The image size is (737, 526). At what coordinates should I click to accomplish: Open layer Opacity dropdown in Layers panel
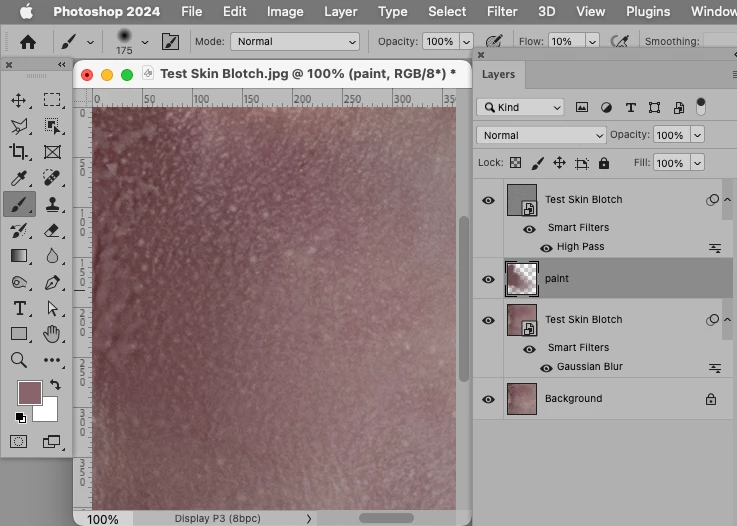click(x=698, y=135)
